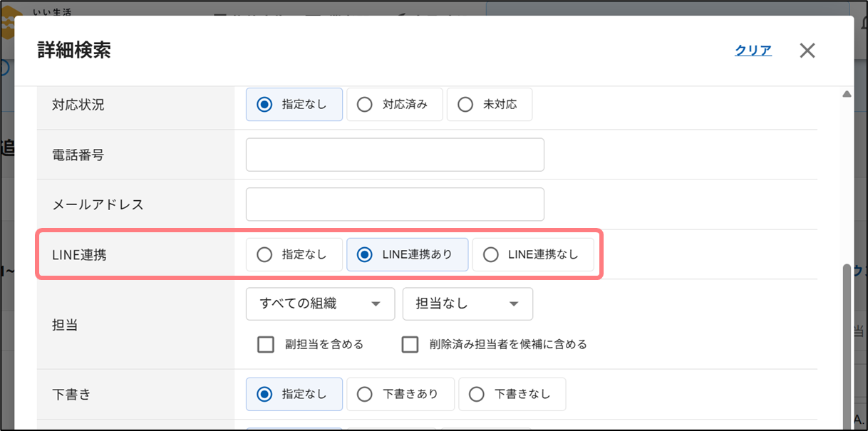Click the 詳細検索 dialog title
Viewport: 868px width, 431px height.
tap(74, 51)
